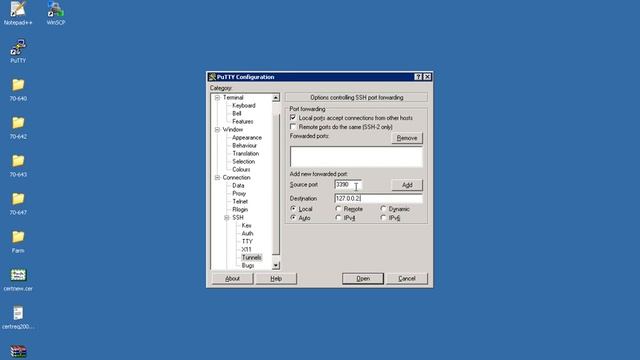The height and width of the screenshot is (360, 640).
Task: Click the PuTTY icon in the title bar
Action: point(212,77)
